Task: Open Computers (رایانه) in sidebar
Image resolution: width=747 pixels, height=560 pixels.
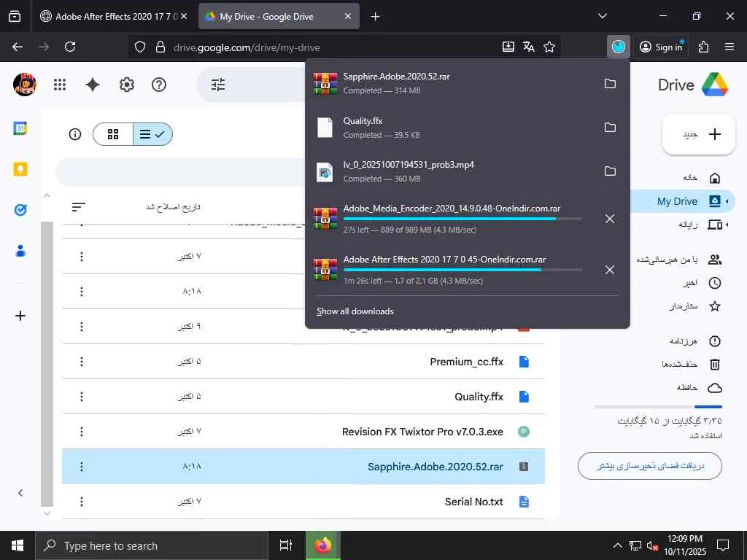Action: point(700,225)
